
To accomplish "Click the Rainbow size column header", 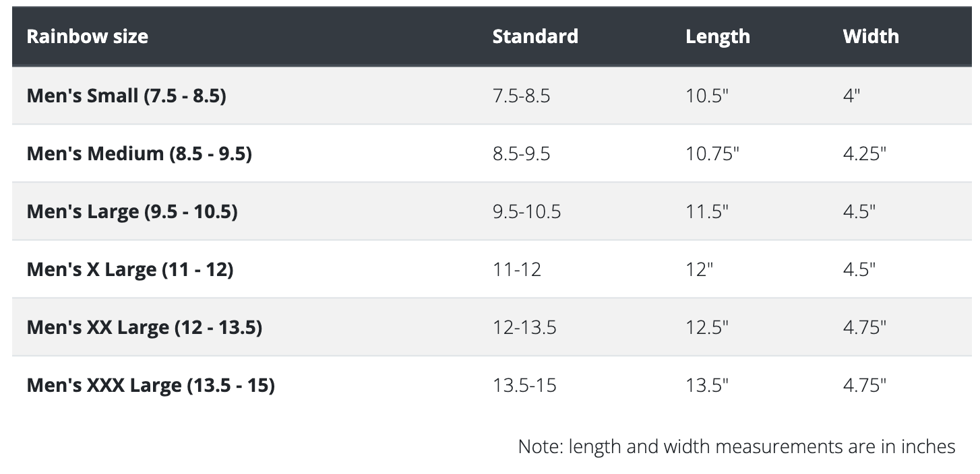I will (87, 36).
